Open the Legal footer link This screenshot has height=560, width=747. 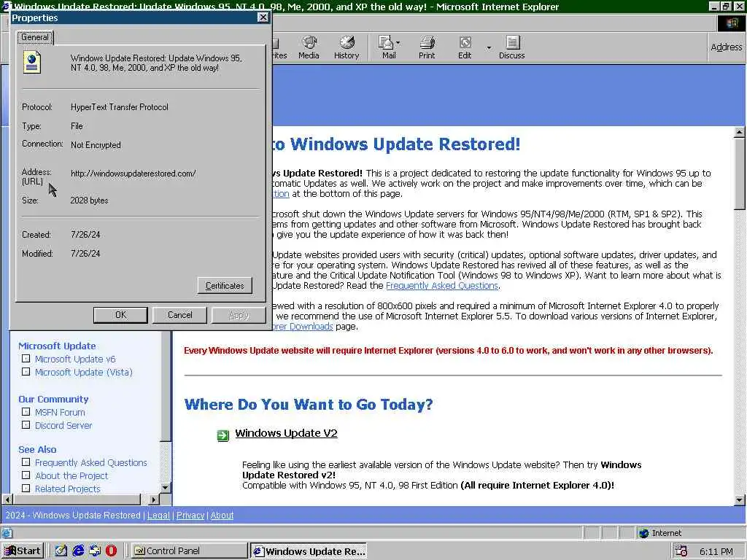pyautogui.click(x=158, y=516)
